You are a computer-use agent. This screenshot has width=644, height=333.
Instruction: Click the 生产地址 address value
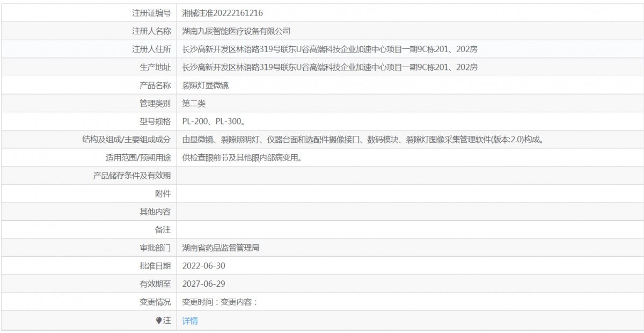point(330,67)
